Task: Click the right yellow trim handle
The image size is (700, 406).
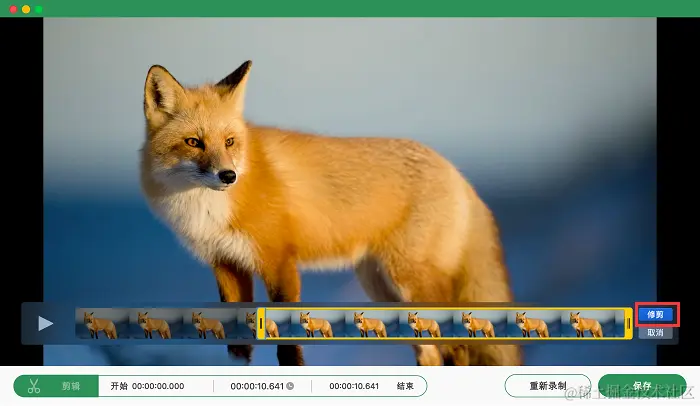Action: click(629, 323)
